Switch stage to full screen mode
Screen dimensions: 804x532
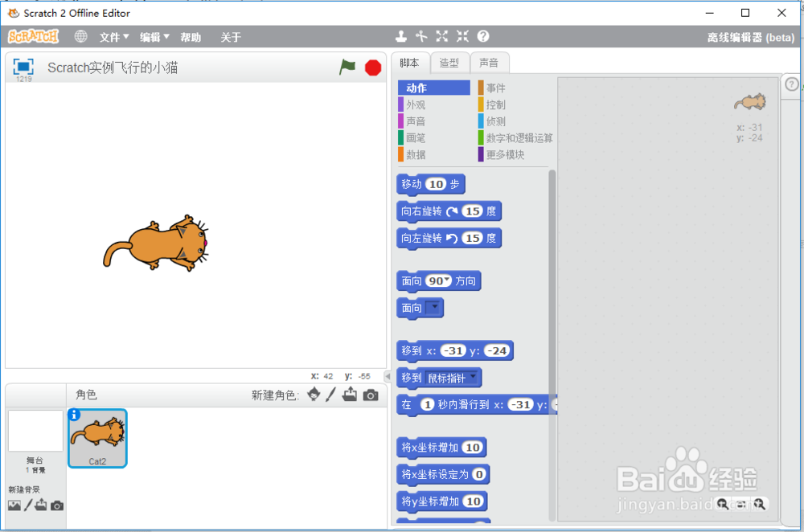tap(23, 67)
